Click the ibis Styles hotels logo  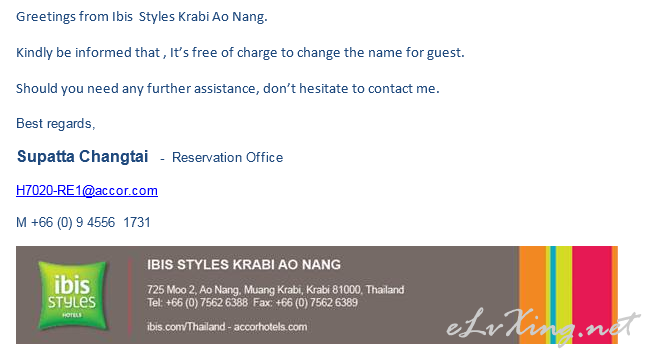pyautogui.click(x=72, y=295)
